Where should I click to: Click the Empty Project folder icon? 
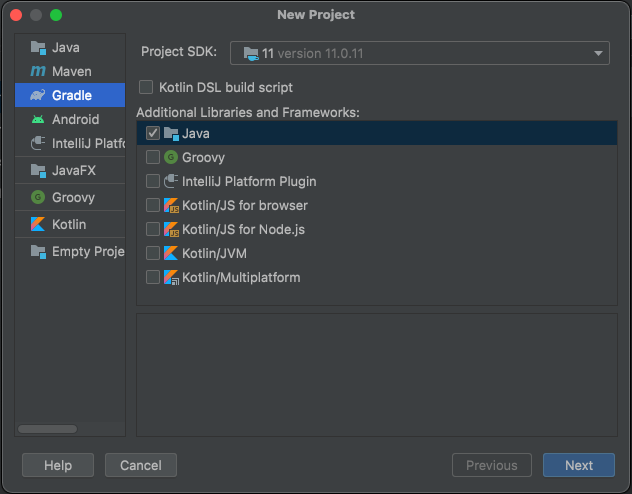[x=38, y=251]
